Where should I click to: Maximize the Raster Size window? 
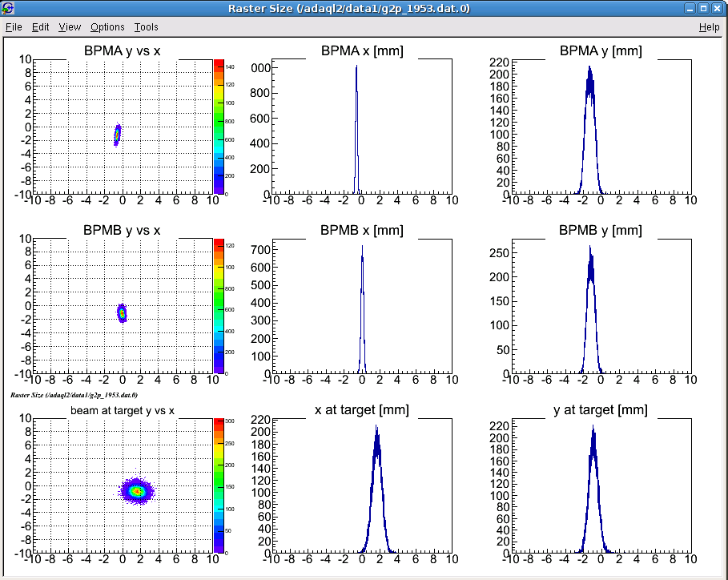click(x=703, y=8)
